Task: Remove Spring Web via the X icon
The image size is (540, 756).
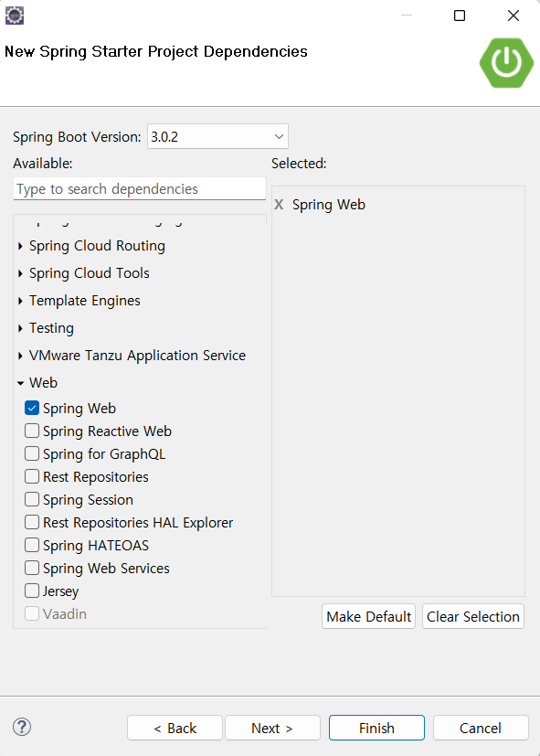Action: [279, 205]
